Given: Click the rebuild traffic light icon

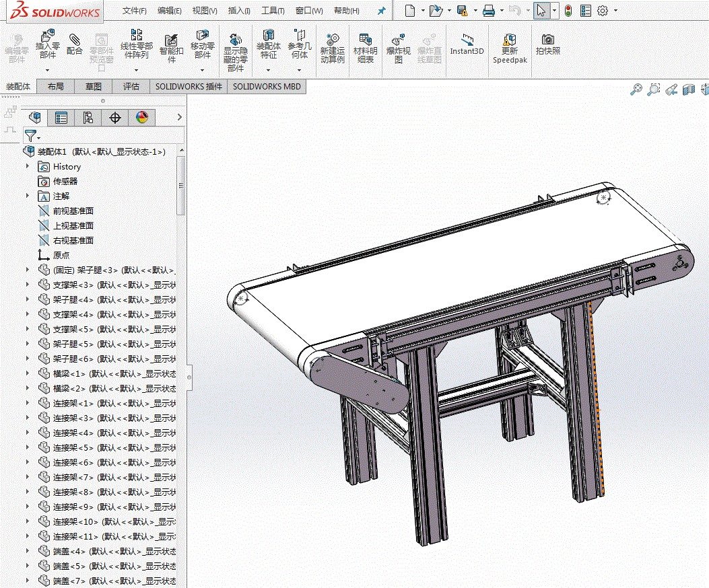Looking at the screenshot, I should [x=568, y=11].
